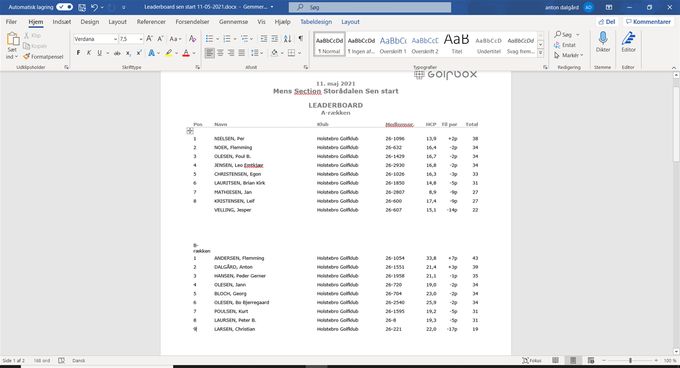680x368 pixels.
Task: Toggle bold formatting (F) button
Action: [x=78, y=53]
